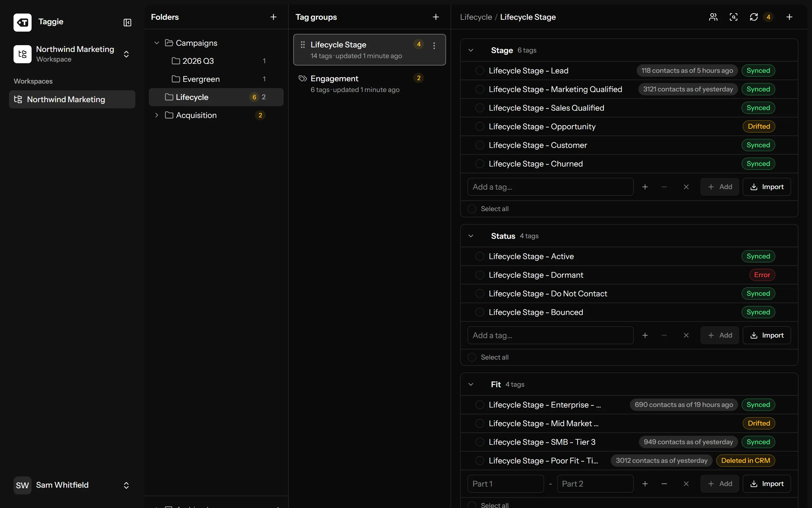Check Select all in Status section

pos(472,357)
